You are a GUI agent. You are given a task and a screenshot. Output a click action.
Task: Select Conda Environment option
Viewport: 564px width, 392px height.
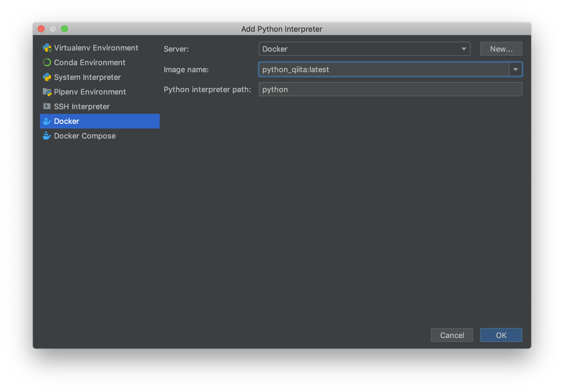point(100,62)
